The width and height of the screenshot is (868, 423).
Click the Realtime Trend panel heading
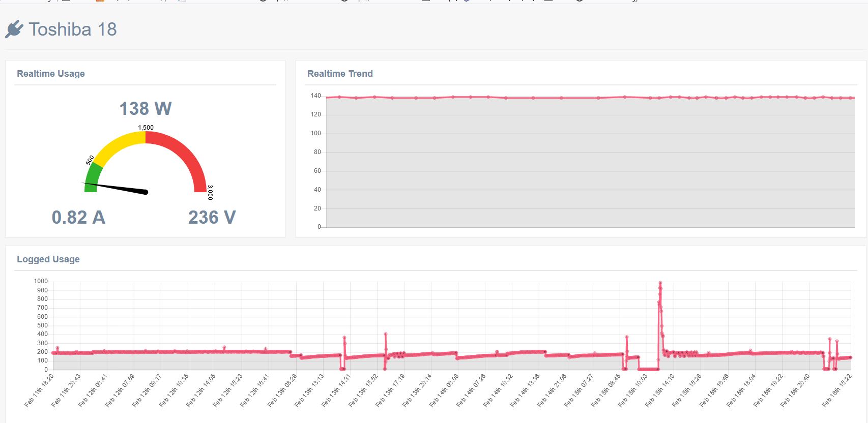(x=340, y=74)
